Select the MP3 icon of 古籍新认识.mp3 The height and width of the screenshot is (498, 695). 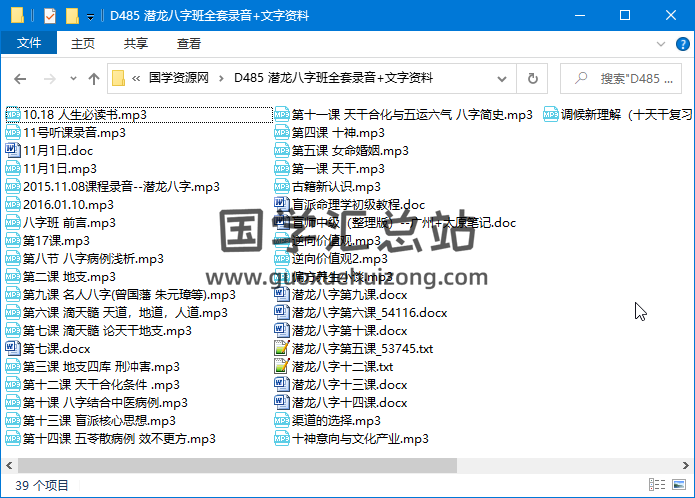pos(282,186)
